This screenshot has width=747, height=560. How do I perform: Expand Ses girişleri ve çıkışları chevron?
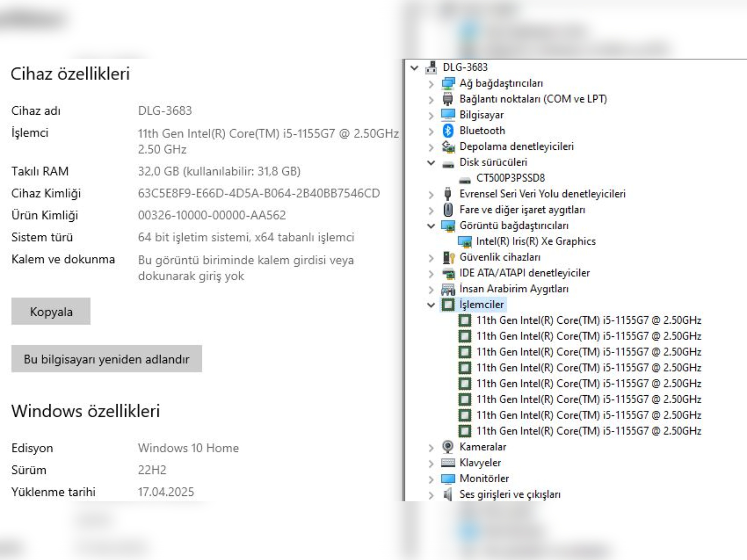point(431,495)
